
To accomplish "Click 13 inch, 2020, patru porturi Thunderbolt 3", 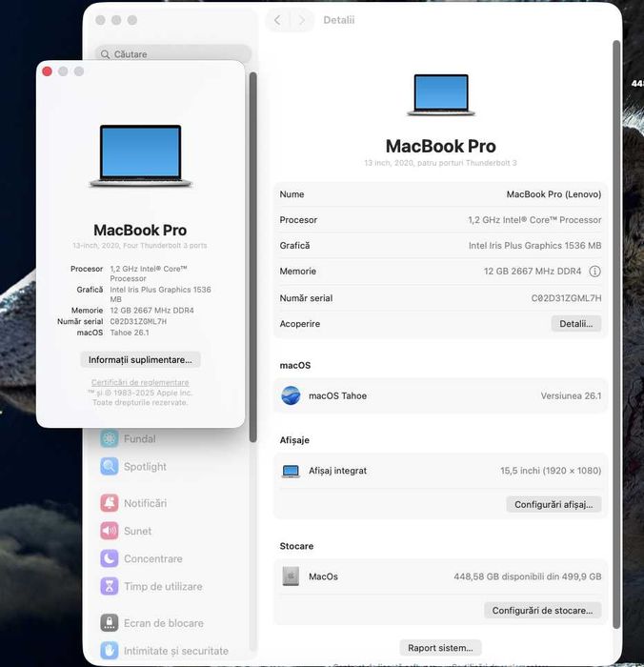I will pos(440,163).
